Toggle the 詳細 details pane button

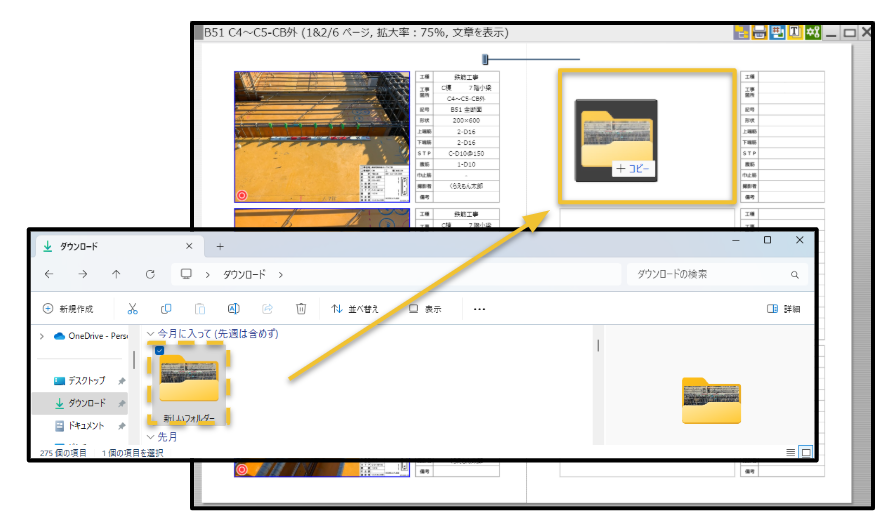pos(783,309)
